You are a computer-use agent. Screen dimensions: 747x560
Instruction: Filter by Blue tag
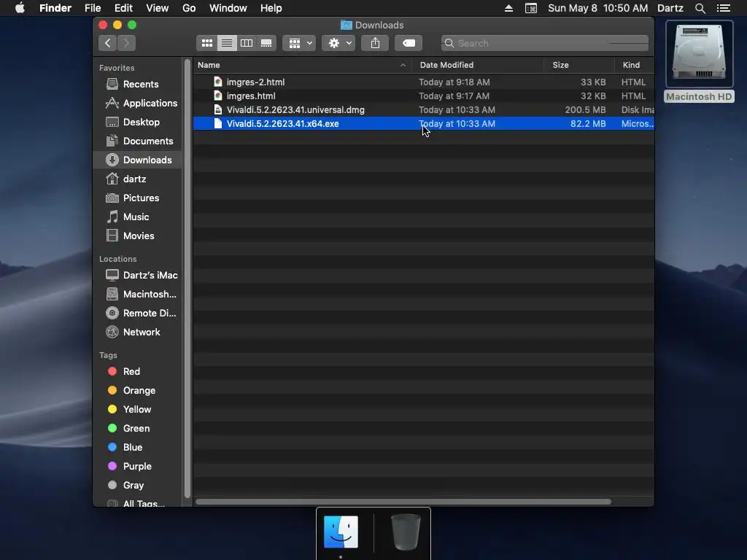[138, 448]
